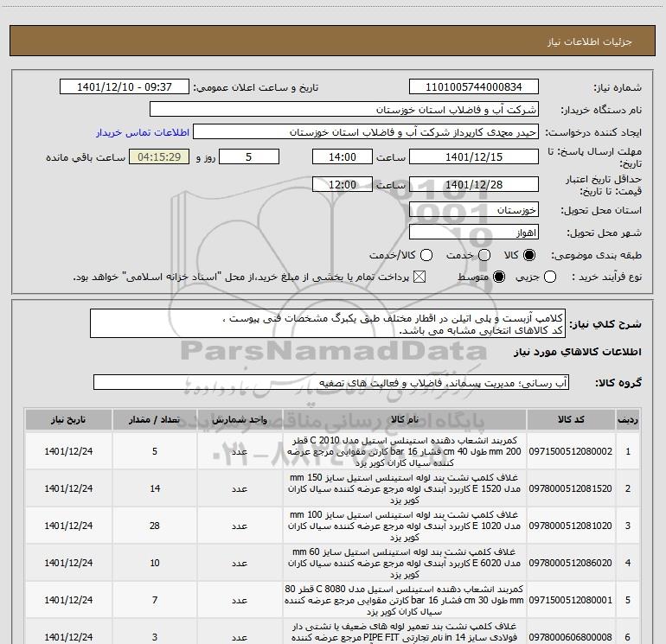
Task: Click quantity 7 in row 5
Action: 155,600
